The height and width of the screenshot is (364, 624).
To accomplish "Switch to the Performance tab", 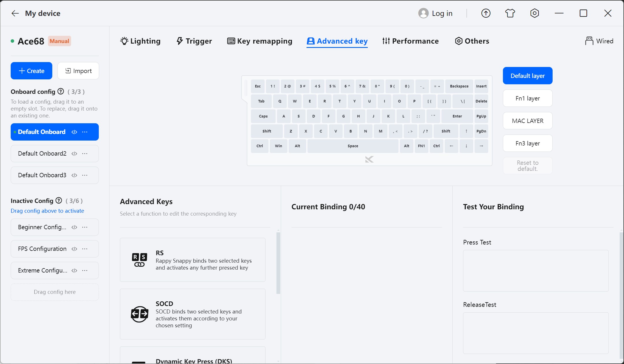I will (x=410, y=41).
